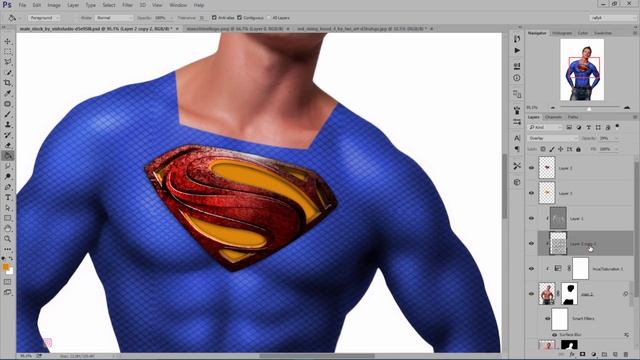Open the Filter menu
640x360 pixels.
(x=127, y=5)
